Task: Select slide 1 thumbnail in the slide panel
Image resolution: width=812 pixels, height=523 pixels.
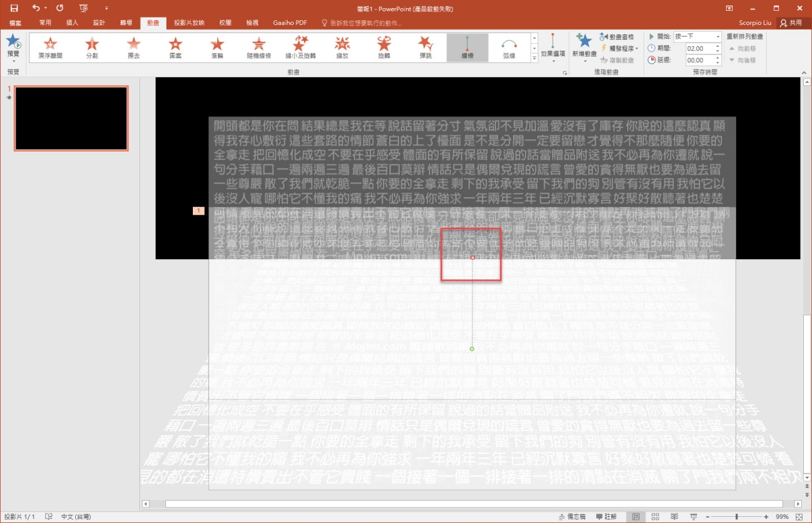Action: (71, 118)
